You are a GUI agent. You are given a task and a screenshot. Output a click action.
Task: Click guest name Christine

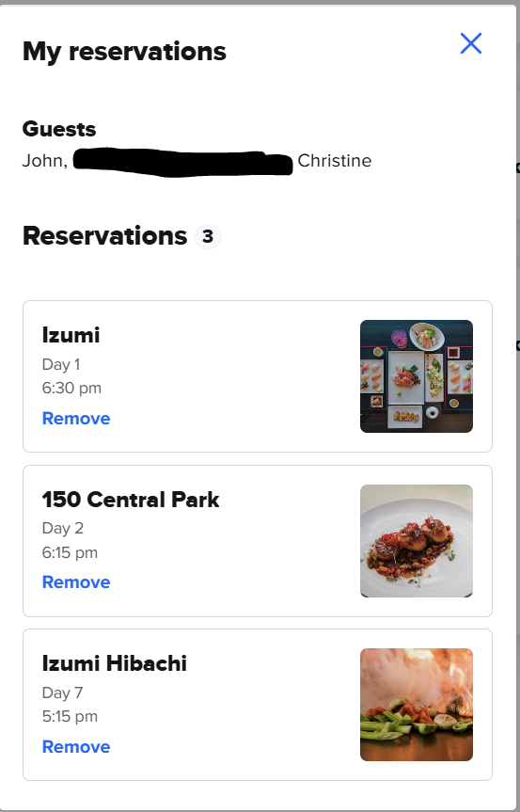(334, 161)
